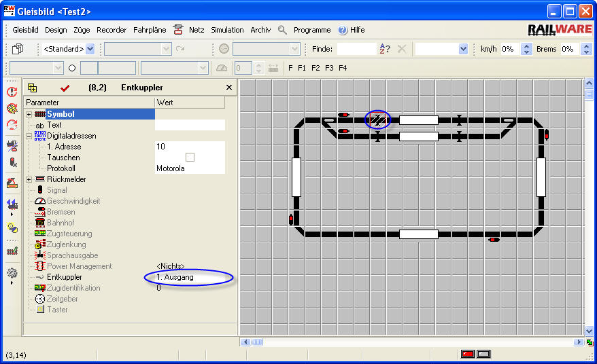Viewport: 597px width, 364px height.
Task: Click the clock icon in the toolbar
Action: pos(224,49)
